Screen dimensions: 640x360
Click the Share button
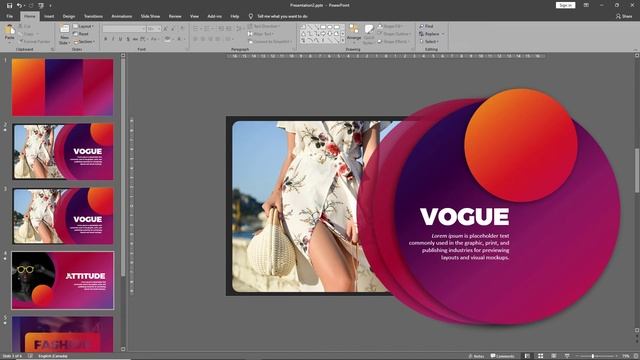[624, 16]
